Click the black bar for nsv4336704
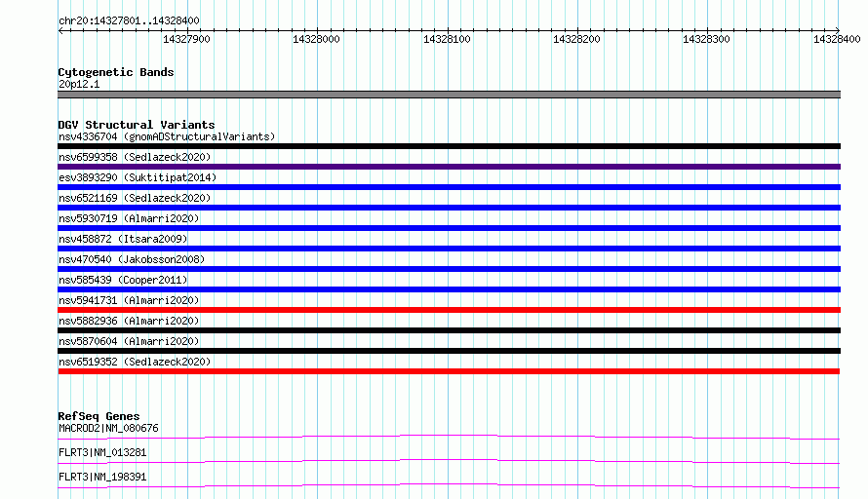The width and height of the screenshot is (868, 499). (449, 146)
